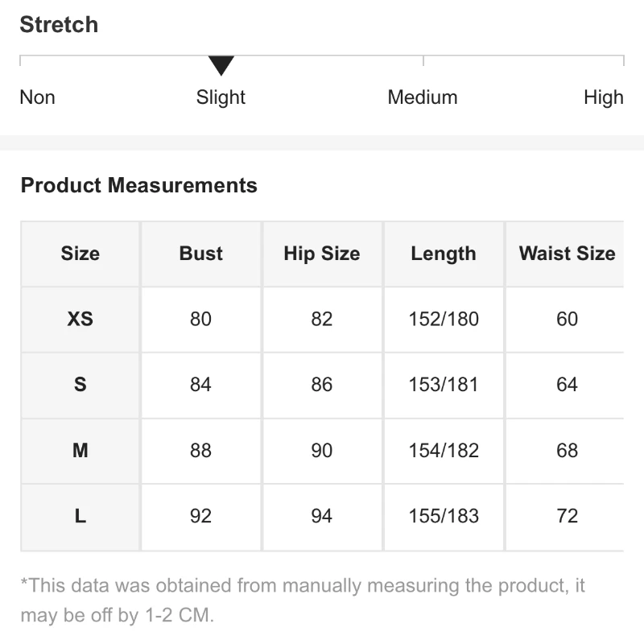This screenshot has width=644, height=644.
Task: Click the Slight stretch label
Action: pos(221,97)
